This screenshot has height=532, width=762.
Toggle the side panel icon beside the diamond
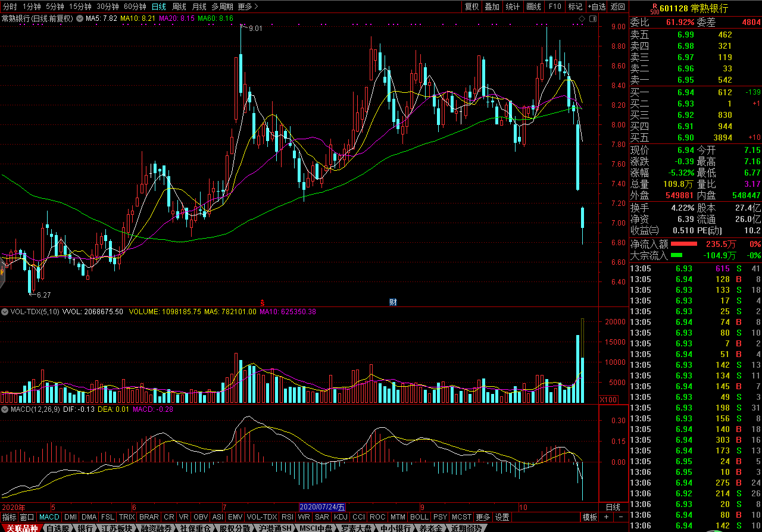[x=592, y=18]
